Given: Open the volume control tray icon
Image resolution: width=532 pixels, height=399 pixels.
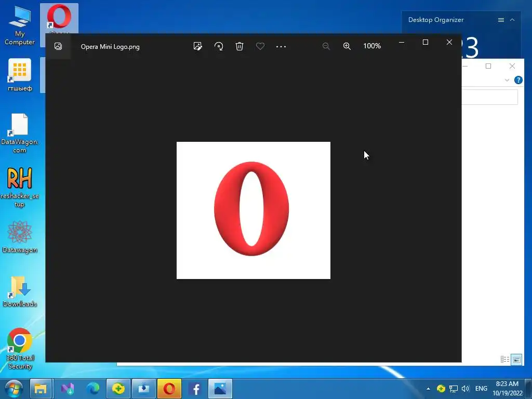Looking at the screenshot, I should tap(465, 389).
